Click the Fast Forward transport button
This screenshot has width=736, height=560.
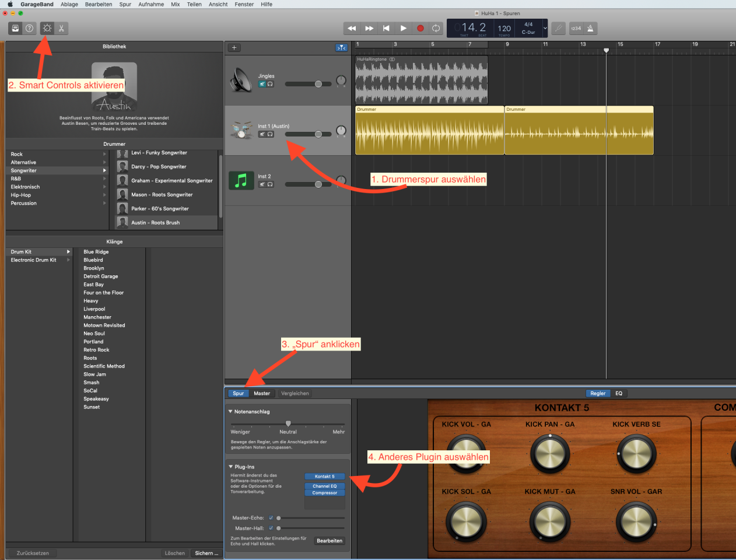click(369, 28)
